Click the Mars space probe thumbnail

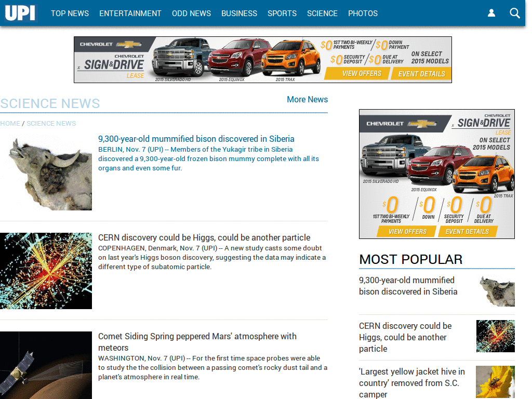point(46,365)
